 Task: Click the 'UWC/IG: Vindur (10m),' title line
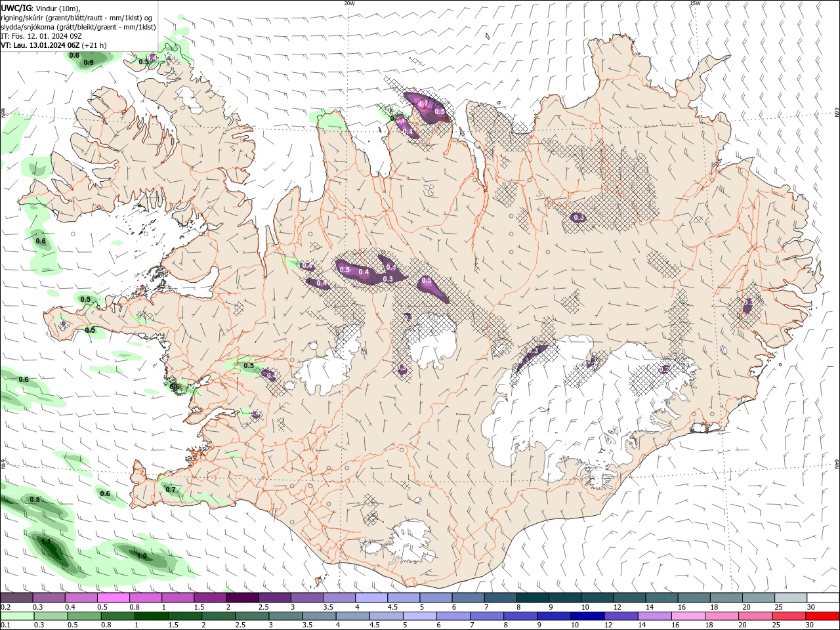click(x=40, y=8)
